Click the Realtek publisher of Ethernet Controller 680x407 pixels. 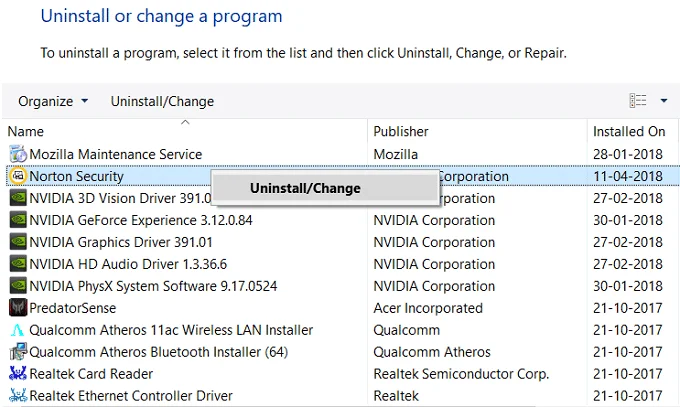coord(396,396)
